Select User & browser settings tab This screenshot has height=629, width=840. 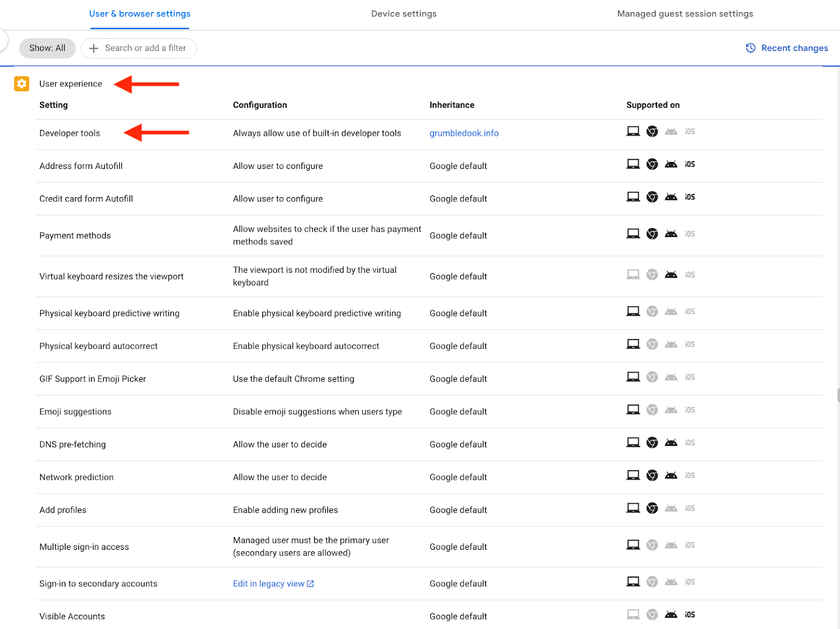point(140,14)
